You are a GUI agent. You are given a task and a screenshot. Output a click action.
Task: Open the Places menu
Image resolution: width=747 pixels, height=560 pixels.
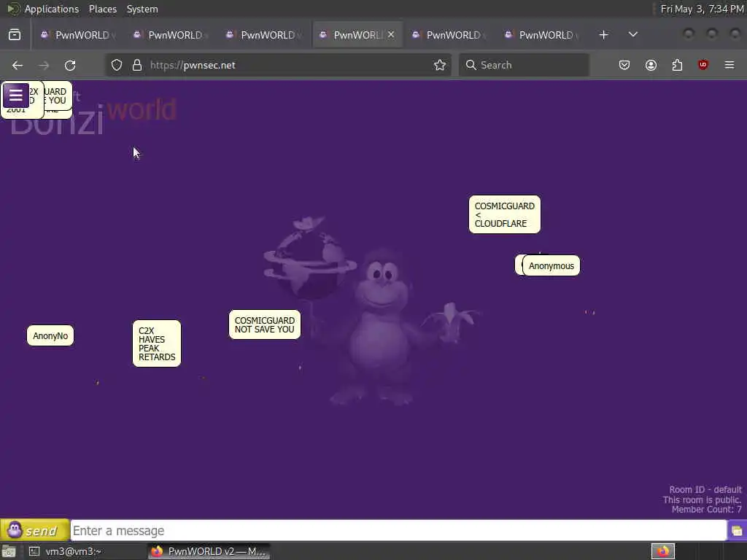click(102, 9)
